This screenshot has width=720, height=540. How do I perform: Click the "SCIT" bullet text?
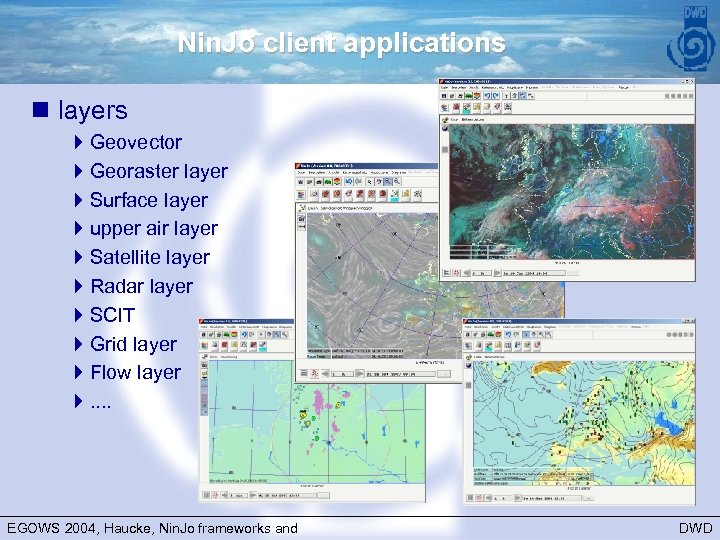(x=112, y=315)
